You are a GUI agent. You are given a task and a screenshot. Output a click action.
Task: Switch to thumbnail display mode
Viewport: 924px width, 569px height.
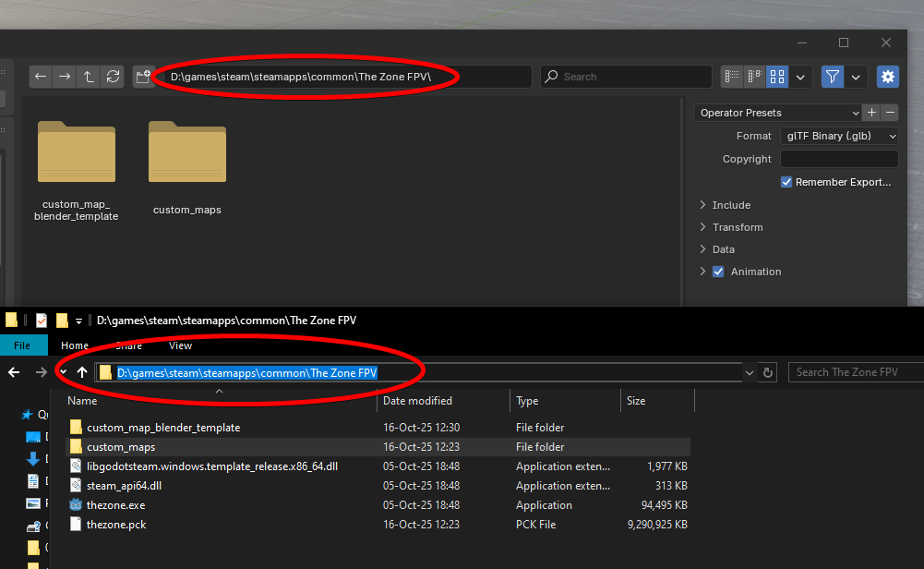coord(777,77)
